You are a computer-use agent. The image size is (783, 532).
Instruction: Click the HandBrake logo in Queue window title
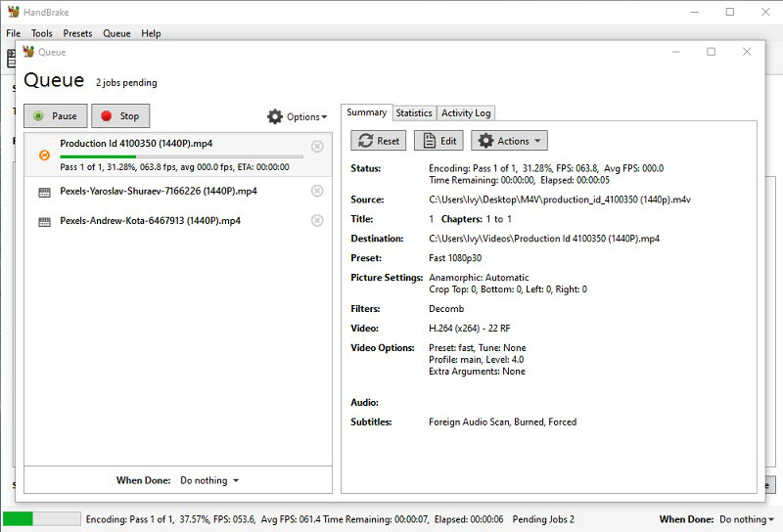tap(29, 52)
